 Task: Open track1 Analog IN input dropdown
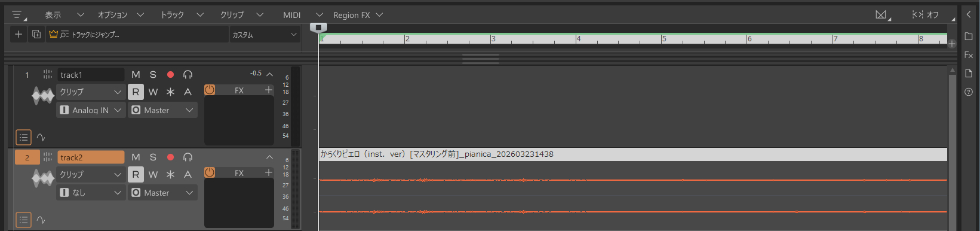tap(91, 110)
